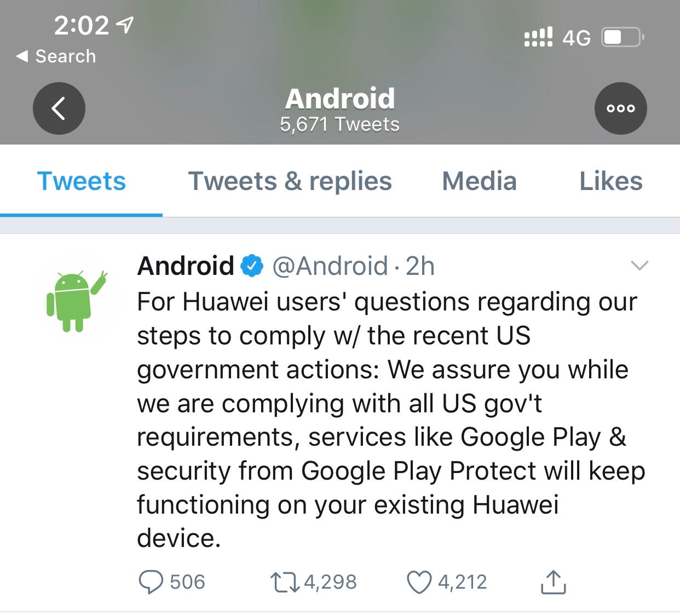The width and height of the screenshot is (680, 616).
Task: Open the @Android handle link
Action: click(x=330, y=266)
